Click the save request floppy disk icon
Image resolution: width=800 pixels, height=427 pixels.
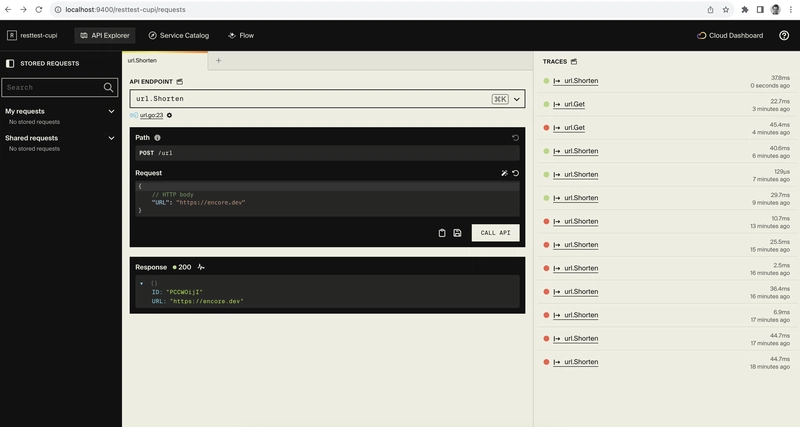pyautogui.click(x=457, y=233)
